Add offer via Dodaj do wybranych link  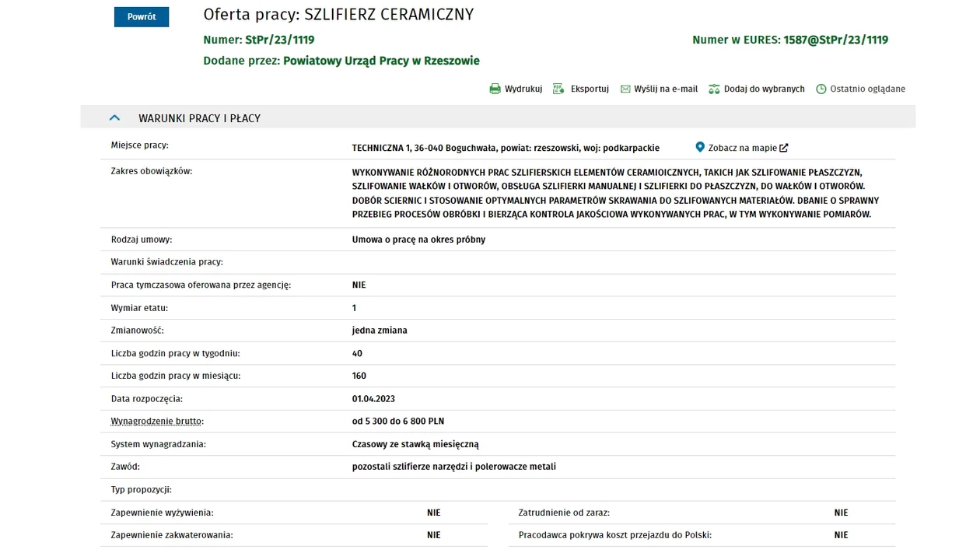click(765, 89)
